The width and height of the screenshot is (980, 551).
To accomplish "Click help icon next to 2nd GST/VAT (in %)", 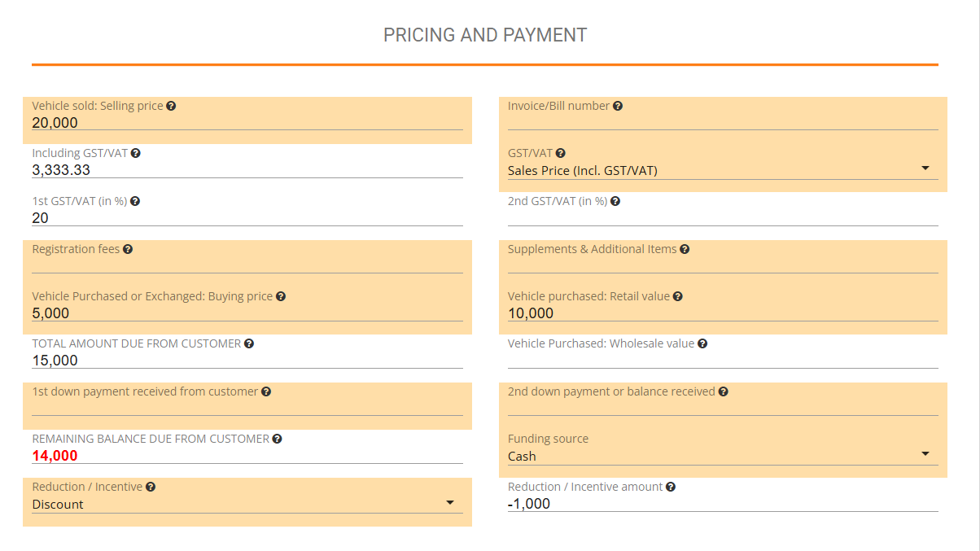I will click(615, 201).
